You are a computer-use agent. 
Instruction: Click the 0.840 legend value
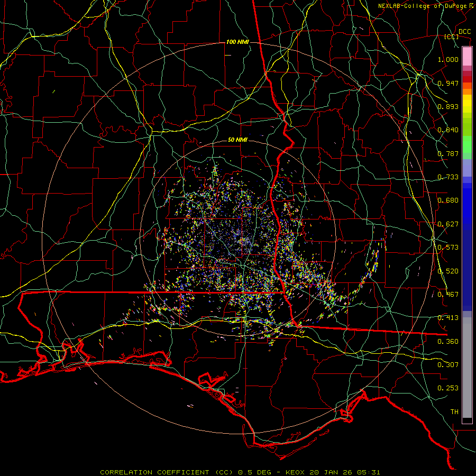tap(448, 130)
